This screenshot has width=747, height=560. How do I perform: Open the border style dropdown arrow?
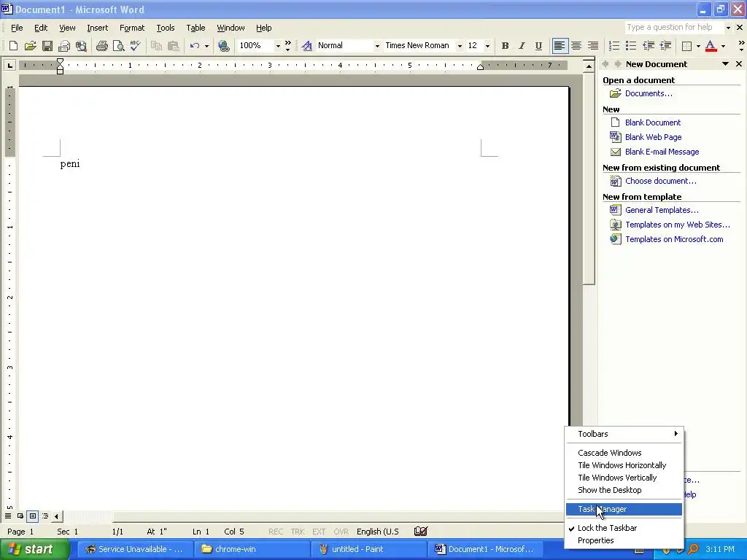(x=698, y=46)
